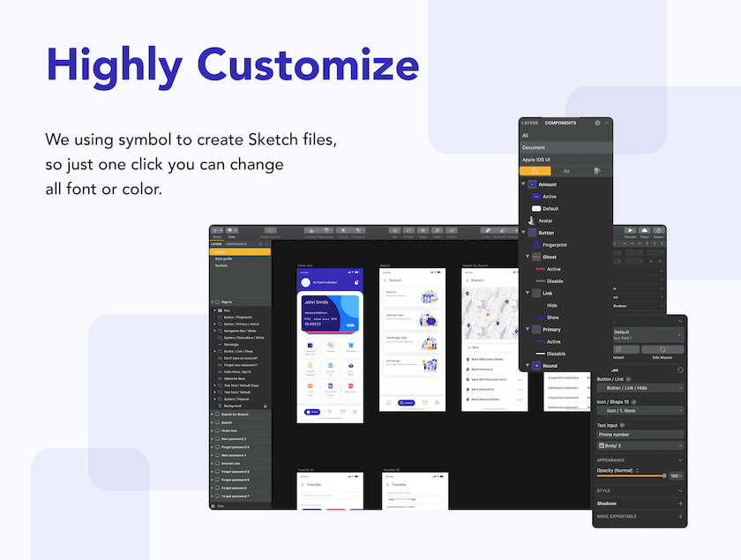This screenshot has width=741, height=560.
Task: Collapse the Ghost component group
Action: [x=528, y=257]
